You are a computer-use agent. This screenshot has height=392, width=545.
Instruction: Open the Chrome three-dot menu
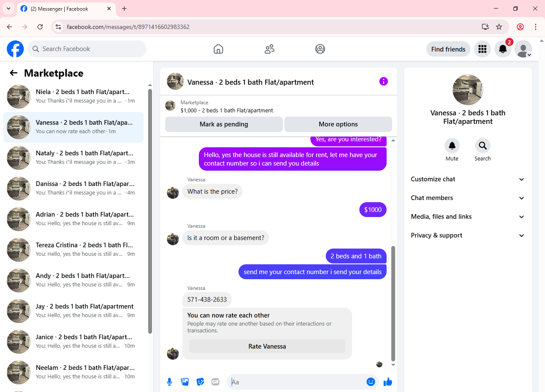[x=536, y=27]
